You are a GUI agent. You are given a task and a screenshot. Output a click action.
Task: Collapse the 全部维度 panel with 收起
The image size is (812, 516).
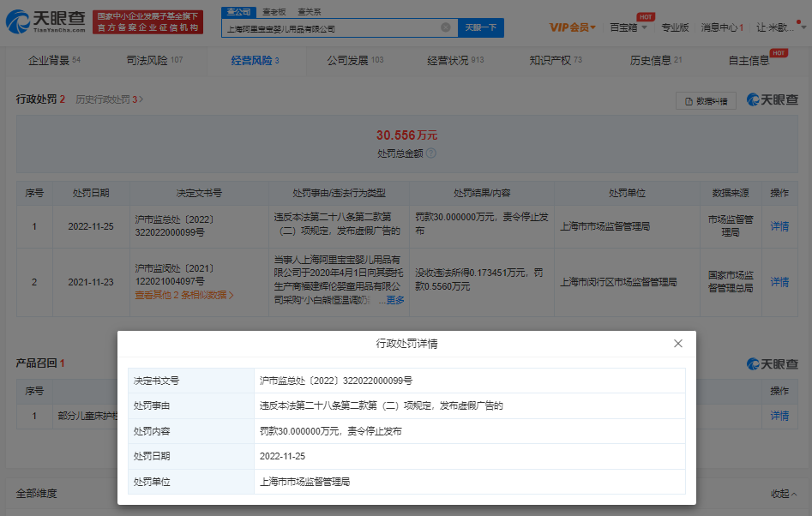784,494
